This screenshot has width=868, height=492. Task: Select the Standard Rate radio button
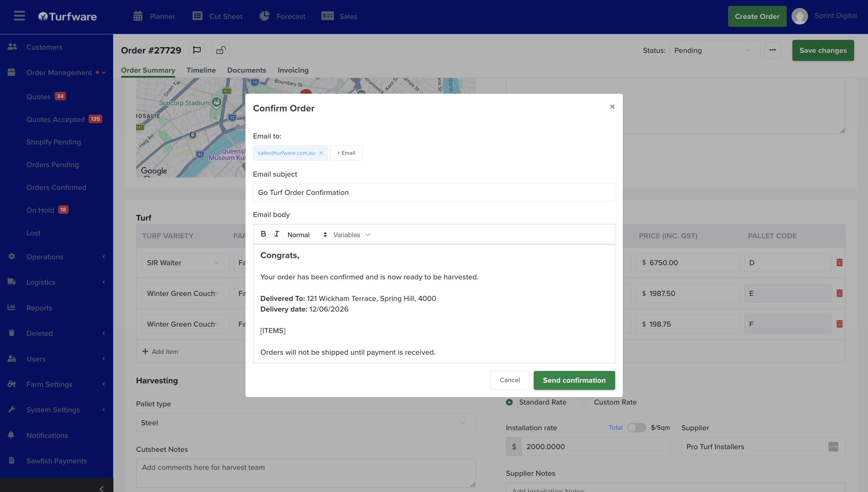tap(509, 402)
